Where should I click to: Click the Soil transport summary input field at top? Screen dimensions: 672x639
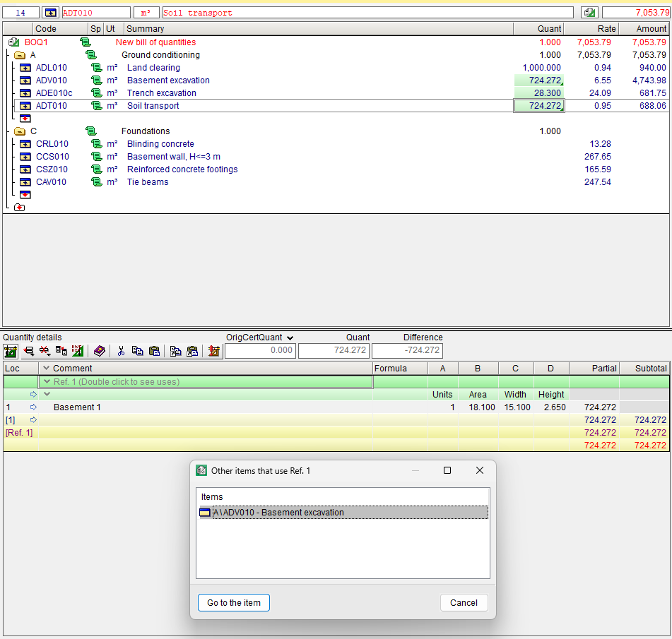[367, 13]
